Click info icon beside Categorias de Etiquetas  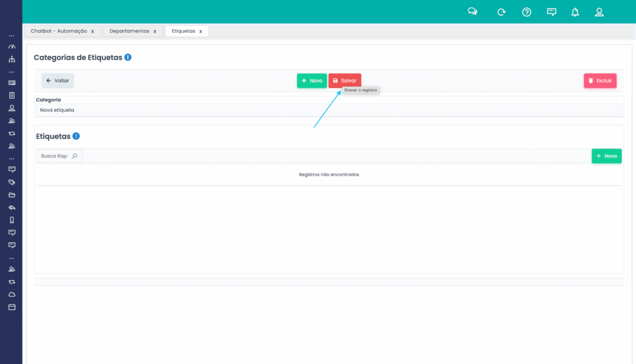click(128, 57)
